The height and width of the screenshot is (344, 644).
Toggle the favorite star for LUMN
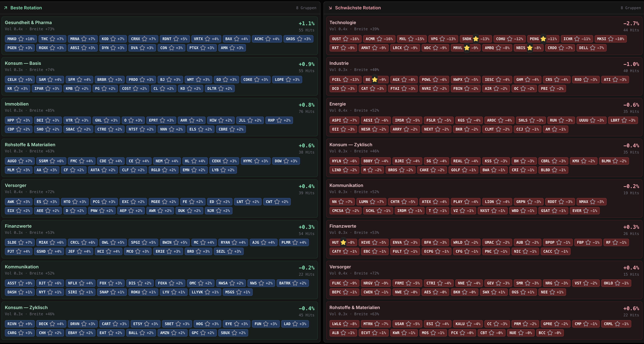pos(372,202)
